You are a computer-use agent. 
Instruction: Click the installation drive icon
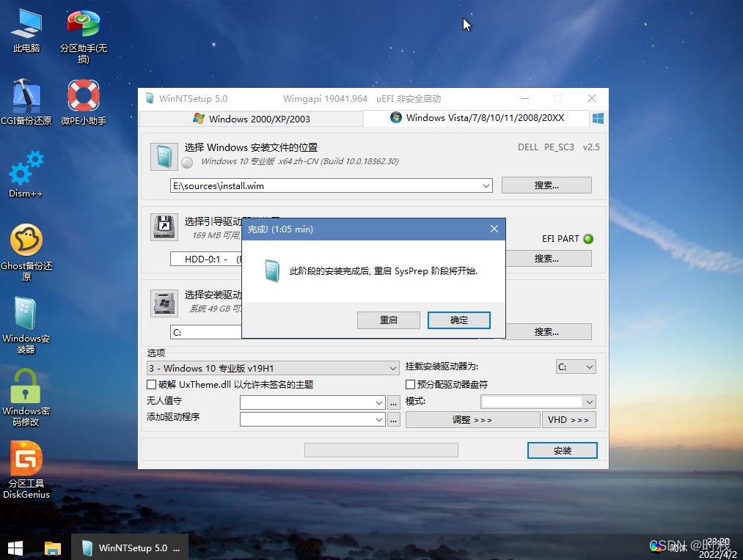(x=164, y=303)
